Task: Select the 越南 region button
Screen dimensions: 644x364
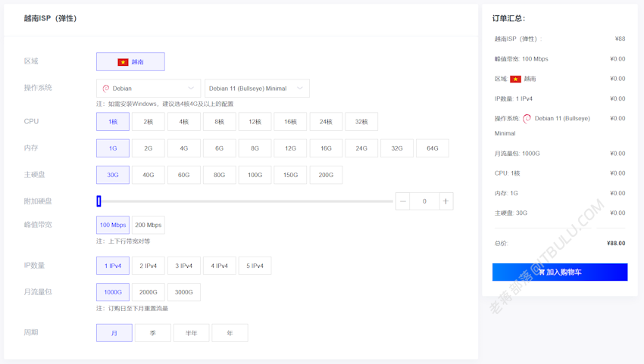Action: pos(130,61)
